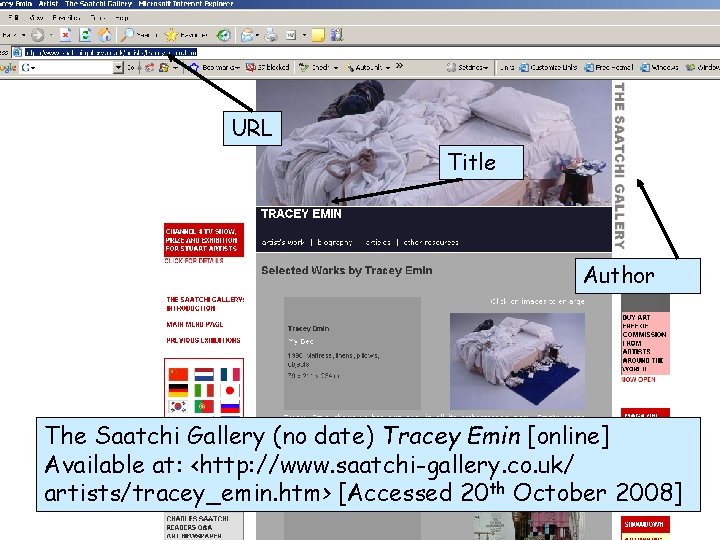The width and height of the screenshot is (720, 540).
Task: Click the 'Click for details' link
Action: click(194, 260)
